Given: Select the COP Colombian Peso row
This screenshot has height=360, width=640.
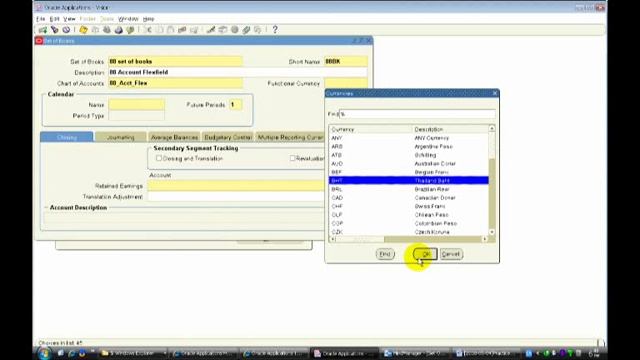Looking at the screenshot, I should click(x=409, y=223).
